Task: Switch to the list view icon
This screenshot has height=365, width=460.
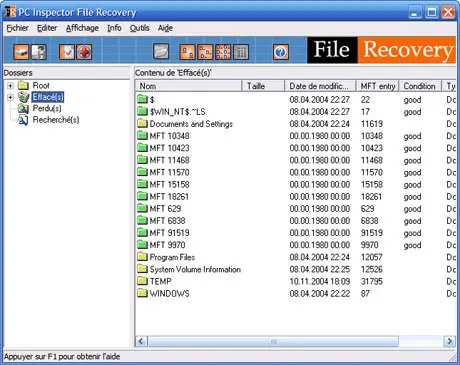Action: point(223,52)
